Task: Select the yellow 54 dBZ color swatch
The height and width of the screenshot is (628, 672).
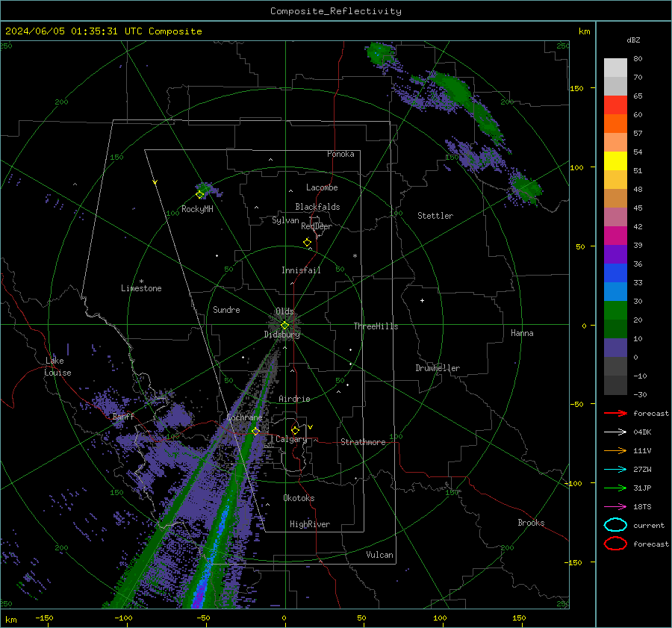Action: pos(615,161)
